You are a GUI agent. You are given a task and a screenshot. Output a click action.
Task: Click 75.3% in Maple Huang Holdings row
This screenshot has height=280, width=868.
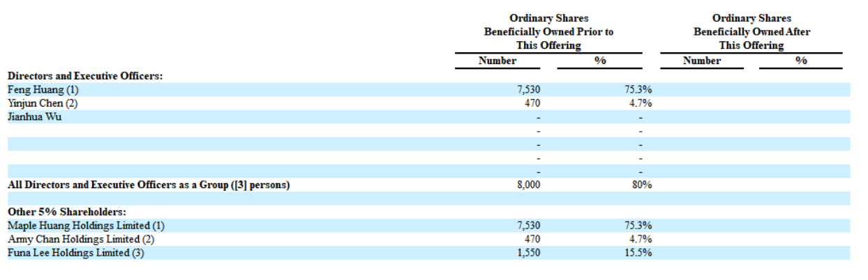point(638,226)
